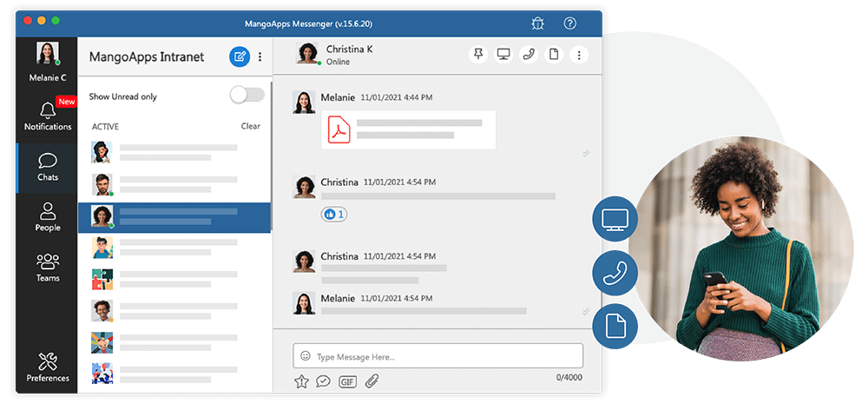Open the MangoApps Intranet more options menu
The height and width of the screenshot is (404, 868).
click(260, 56)
